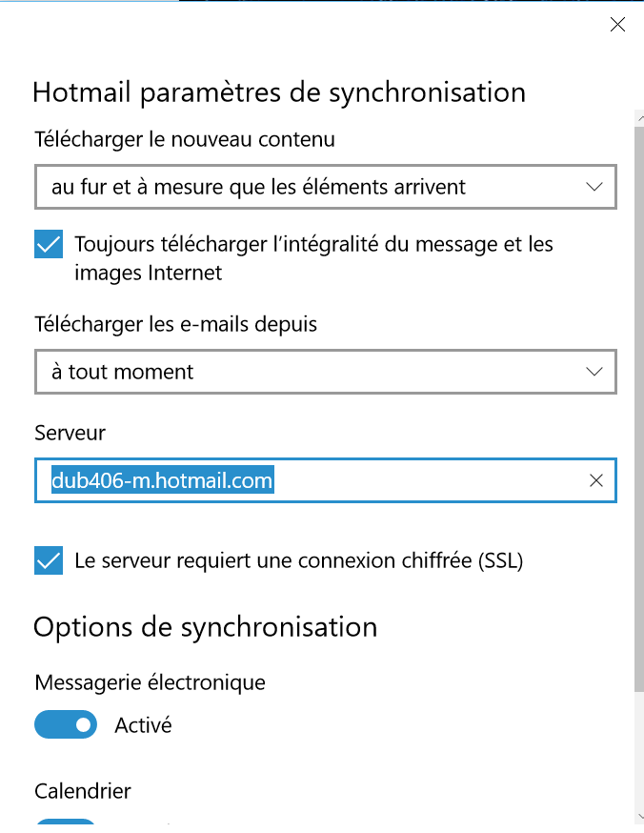The width and height of the screenshot is (644, 833).
Task: Uncheck 'Toujours télécharger l'intégralité du message'
Action: point(49,244)
